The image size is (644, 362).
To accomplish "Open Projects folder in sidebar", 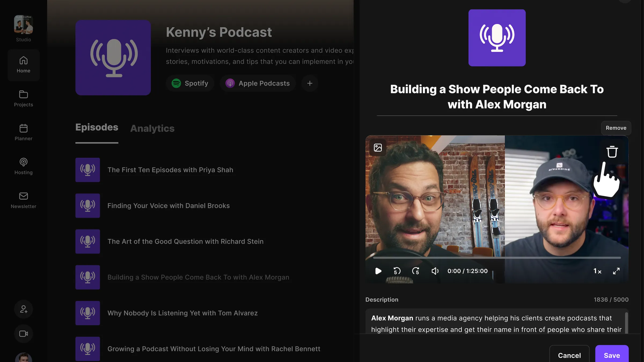I will [x=23, y=99].
